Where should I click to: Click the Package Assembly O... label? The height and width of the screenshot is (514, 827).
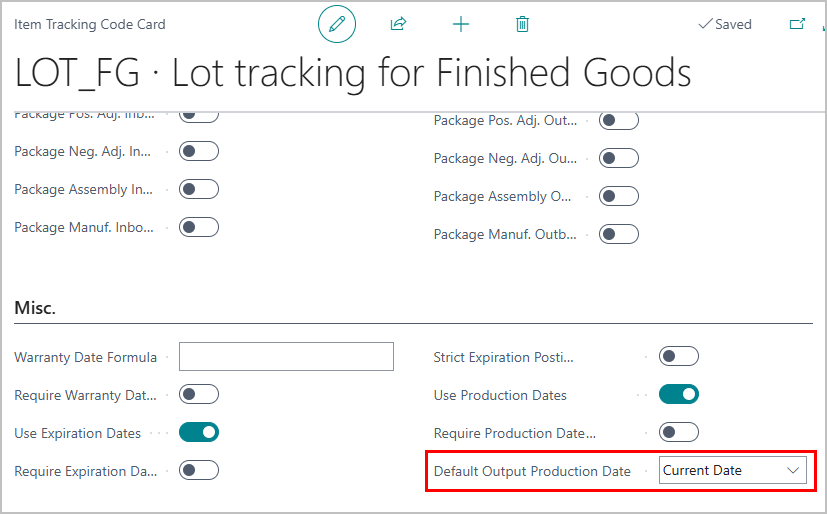(502, 196)
